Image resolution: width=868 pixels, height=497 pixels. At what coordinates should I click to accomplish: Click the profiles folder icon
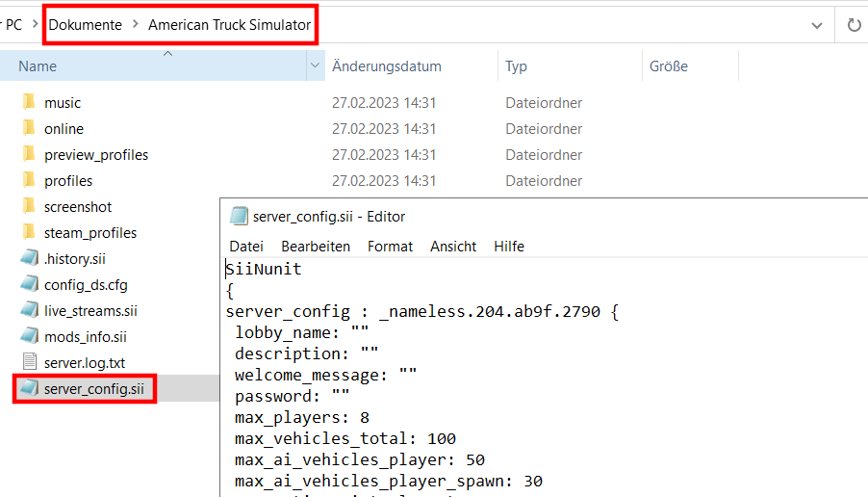coord(29,180)
